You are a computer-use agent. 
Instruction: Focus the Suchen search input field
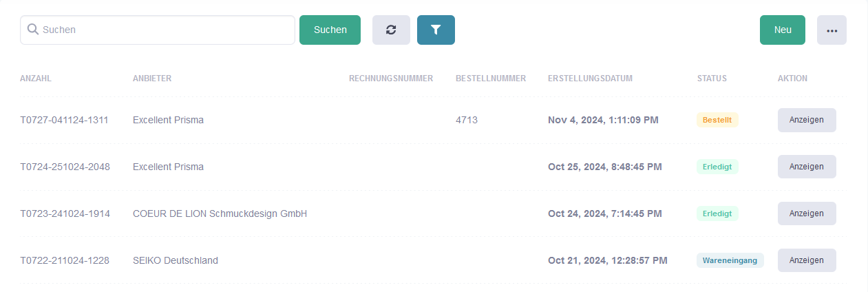point(158,30)
